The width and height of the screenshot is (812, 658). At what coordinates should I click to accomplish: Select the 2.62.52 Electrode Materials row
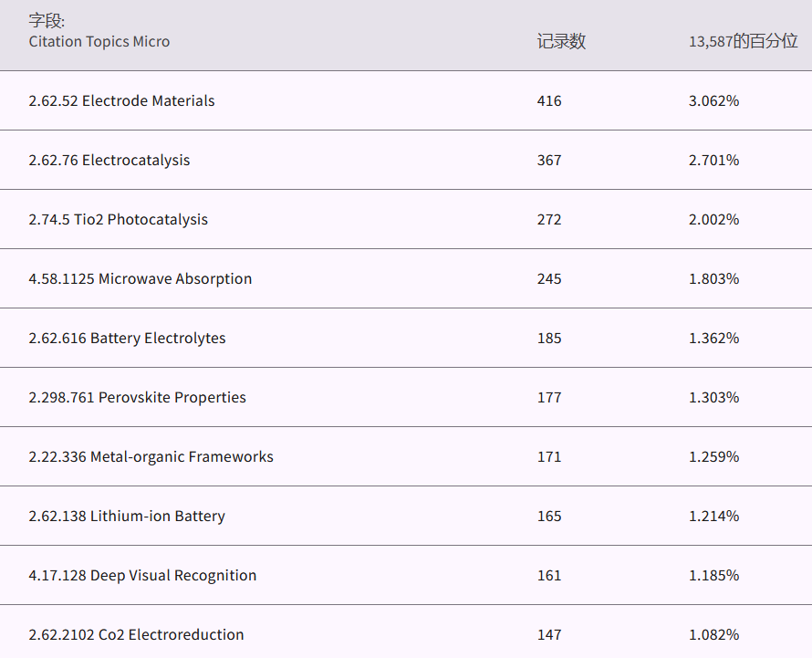[x=121, y=100]
